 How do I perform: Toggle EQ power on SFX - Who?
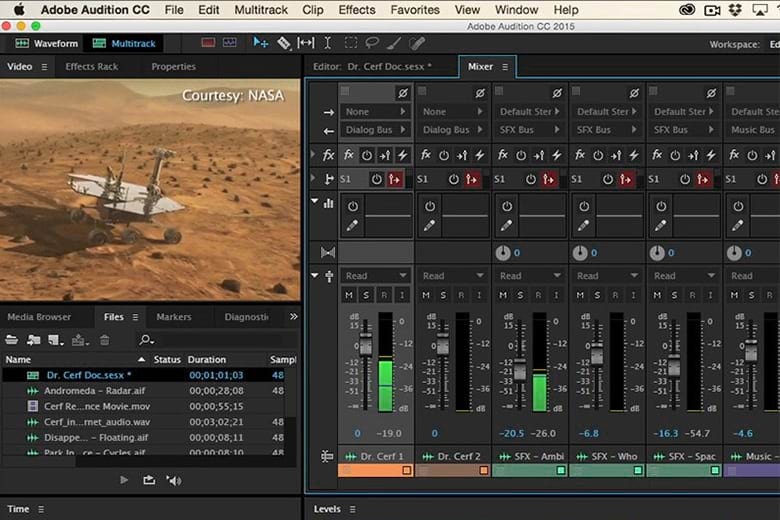pyautogui.click(x=584, y=206)
